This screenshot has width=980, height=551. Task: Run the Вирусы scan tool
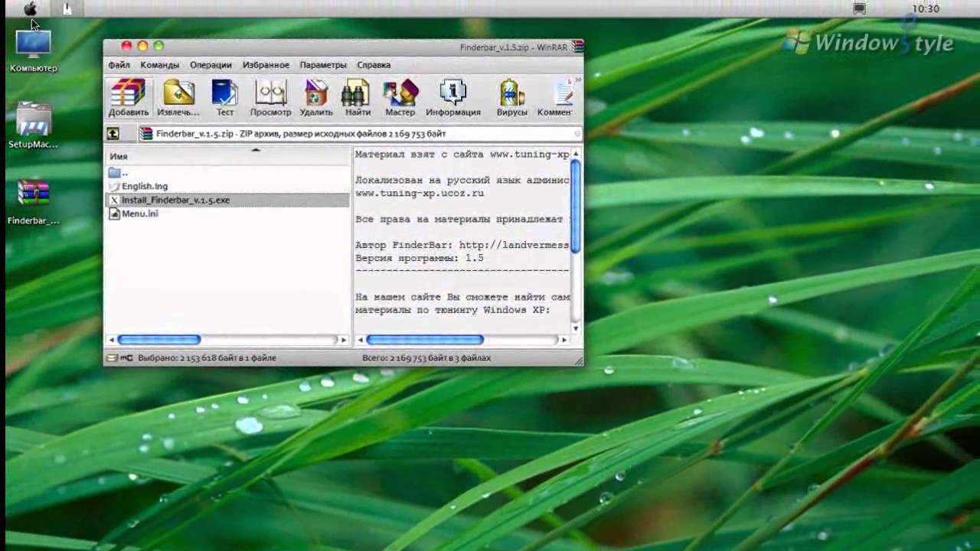(511, 97)
